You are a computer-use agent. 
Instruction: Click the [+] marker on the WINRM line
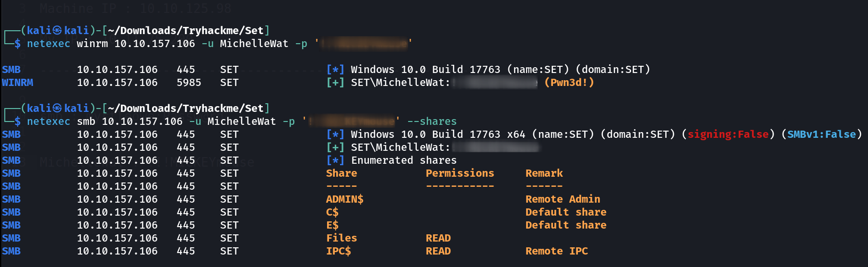coord(335,83)
